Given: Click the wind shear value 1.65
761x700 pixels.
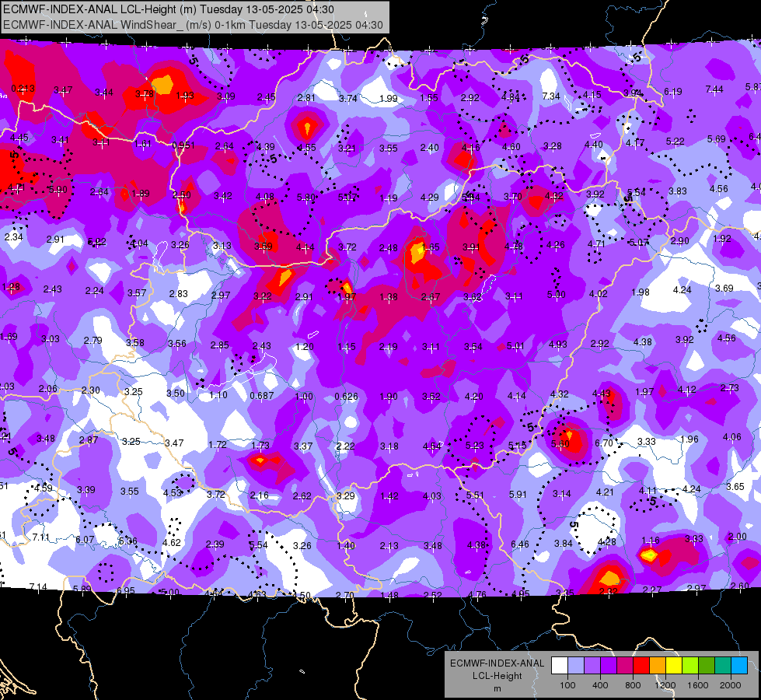Looking at the screenshot, I should [x=431, y=247].
